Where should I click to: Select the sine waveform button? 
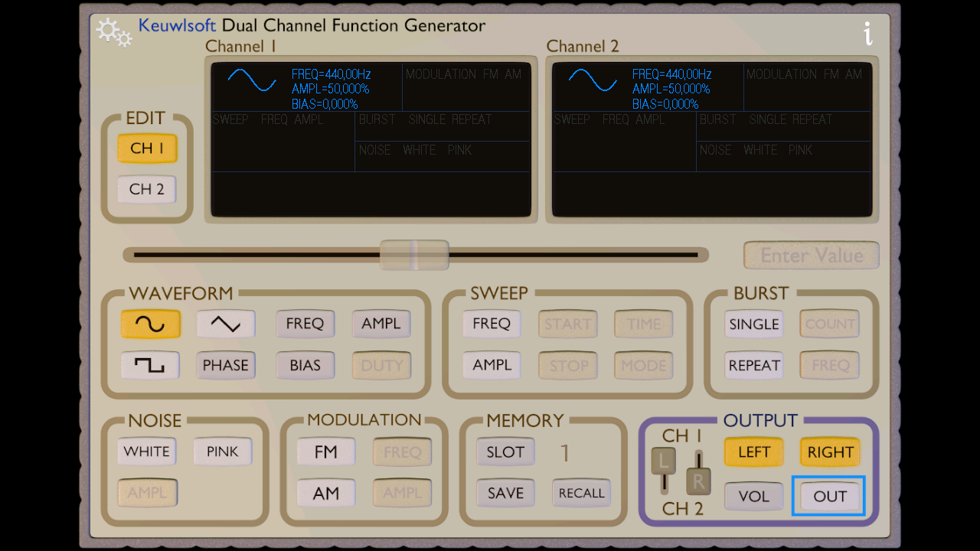click(150, 324)
